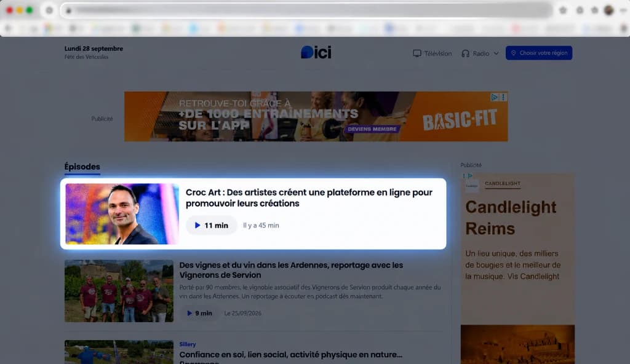This screenshot has height=364, width=630.
Task: Click the location pin icon in region button
Action: tap(513, 53)
